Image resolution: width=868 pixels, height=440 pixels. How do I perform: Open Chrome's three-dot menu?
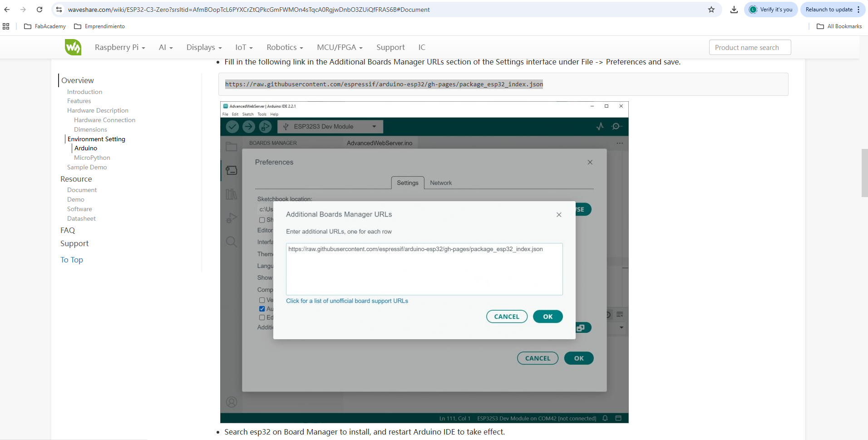pos(858,10)
